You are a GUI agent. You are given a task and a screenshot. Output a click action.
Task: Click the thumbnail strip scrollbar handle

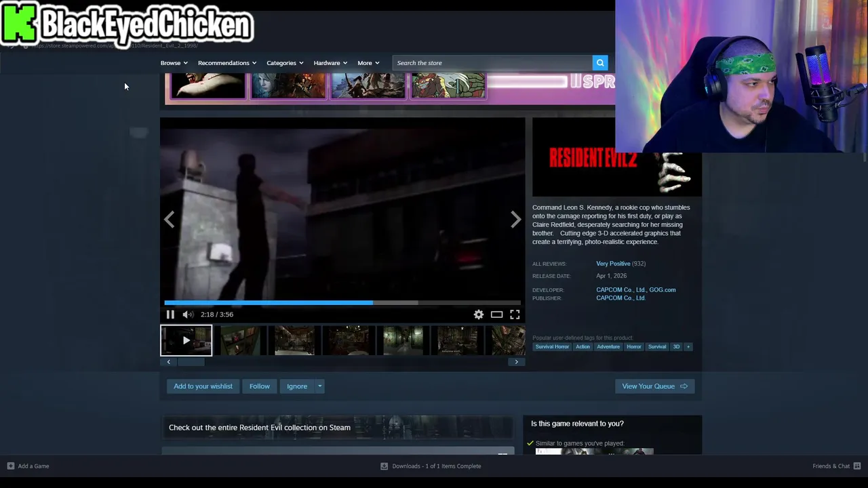tap(191, 362)
